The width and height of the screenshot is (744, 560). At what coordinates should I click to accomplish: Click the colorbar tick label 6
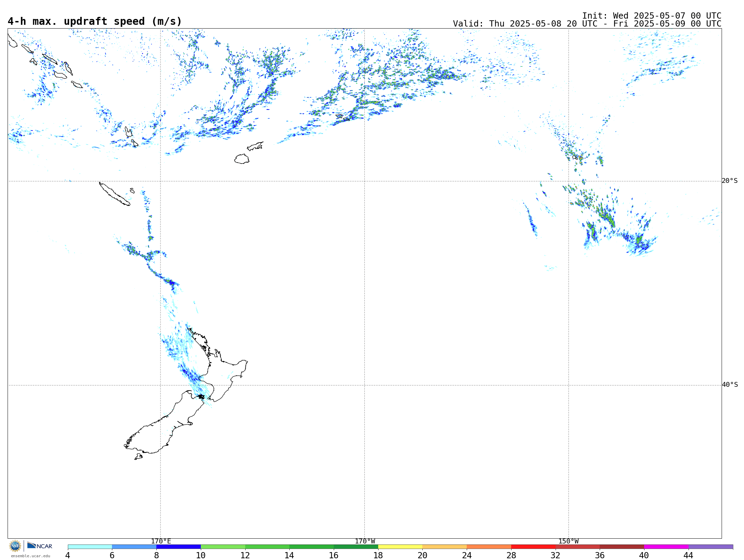tap(112, 555)
